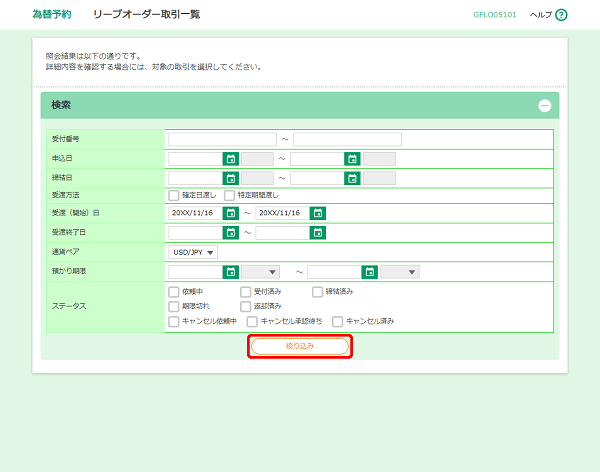Open calendar for 受渡（開始）日 from date
Image resolution: width=600 pixels, height=472 pixels.
click(x=231, y=213)
